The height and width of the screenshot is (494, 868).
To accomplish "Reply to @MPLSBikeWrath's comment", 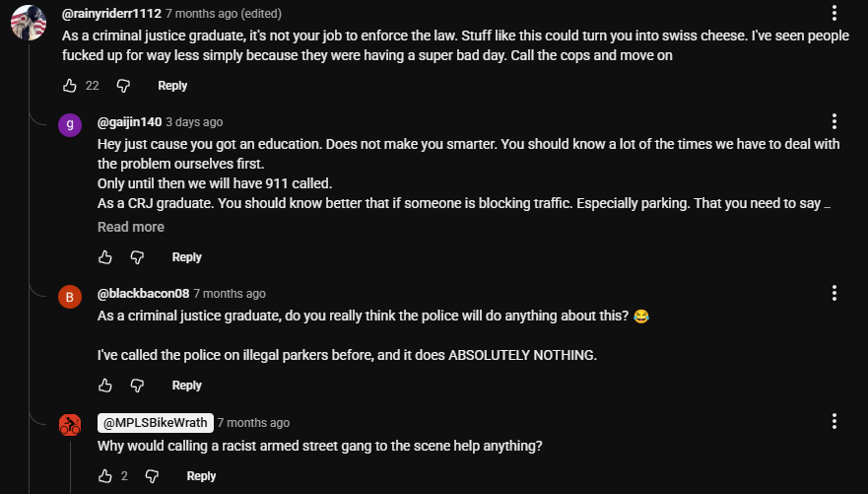I will [x=201, y=476].
